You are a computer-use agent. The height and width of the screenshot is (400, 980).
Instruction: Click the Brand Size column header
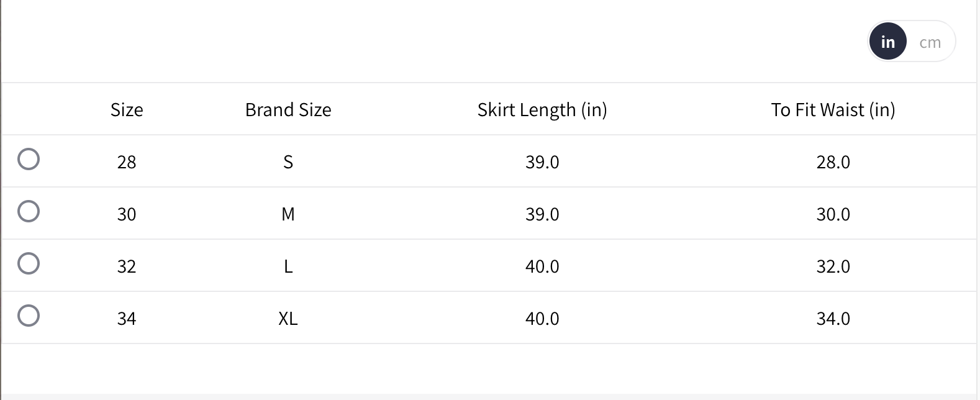pos(288,110)
